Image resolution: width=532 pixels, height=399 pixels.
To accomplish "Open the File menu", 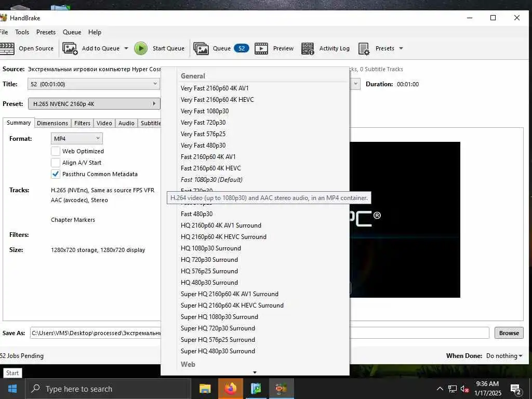I will coord(4,32).
